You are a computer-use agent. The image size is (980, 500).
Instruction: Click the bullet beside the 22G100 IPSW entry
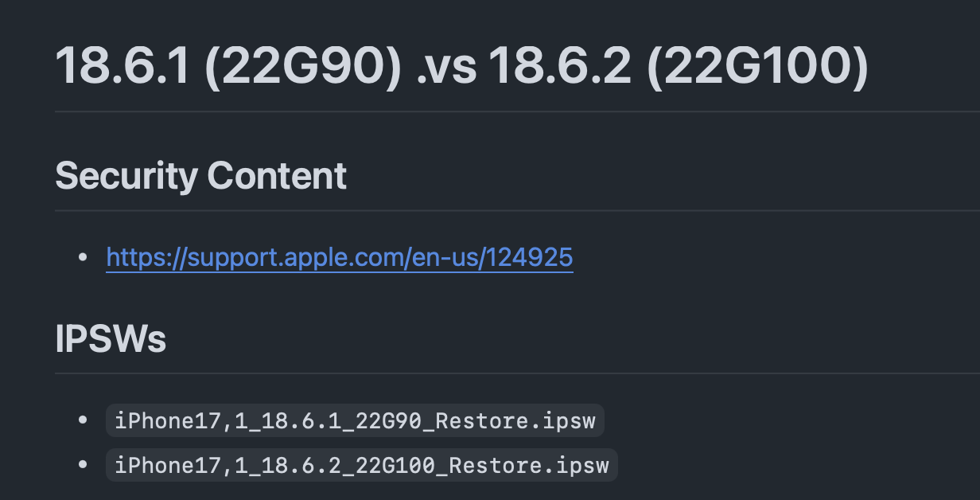pos(83,465)
